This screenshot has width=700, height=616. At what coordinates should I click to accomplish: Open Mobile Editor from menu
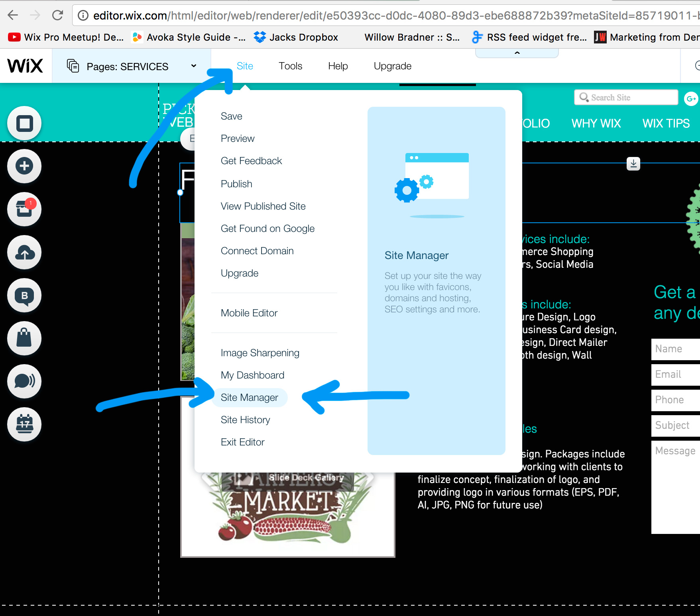pos(249,313)
